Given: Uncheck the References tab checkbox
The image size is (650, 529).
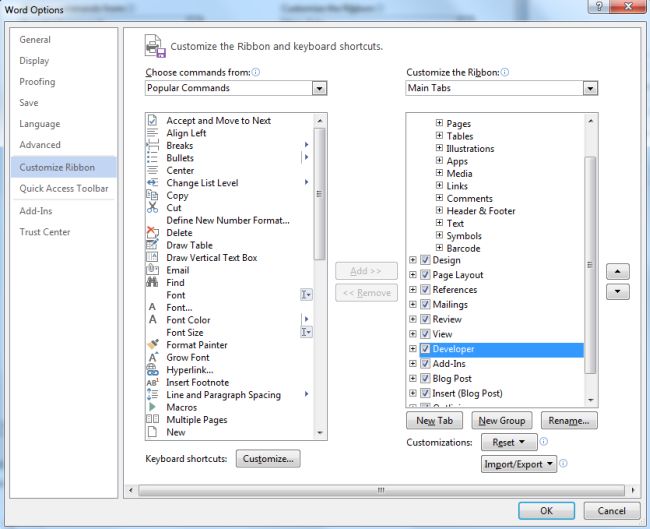Looking at the screenshot, I should pos(425,289).
